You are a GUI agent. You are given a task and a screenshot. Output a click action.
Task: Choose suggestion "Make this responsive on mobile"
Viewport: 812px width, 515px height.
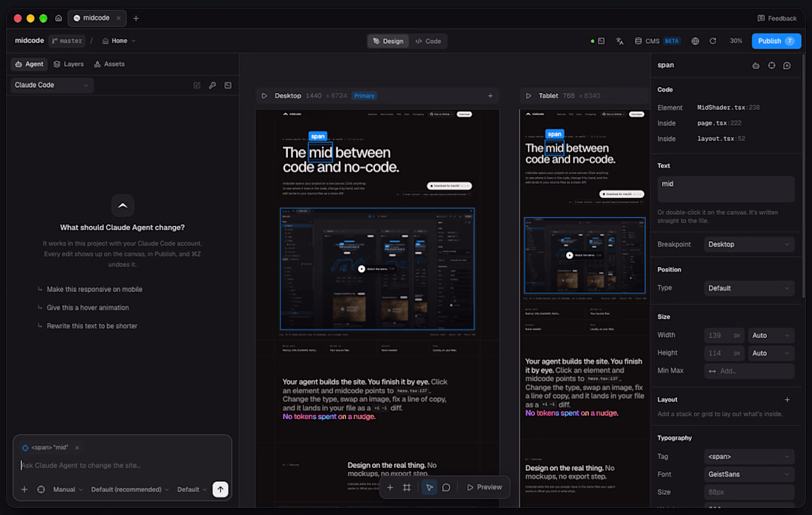pyautogui.click(x=94, y=289)
